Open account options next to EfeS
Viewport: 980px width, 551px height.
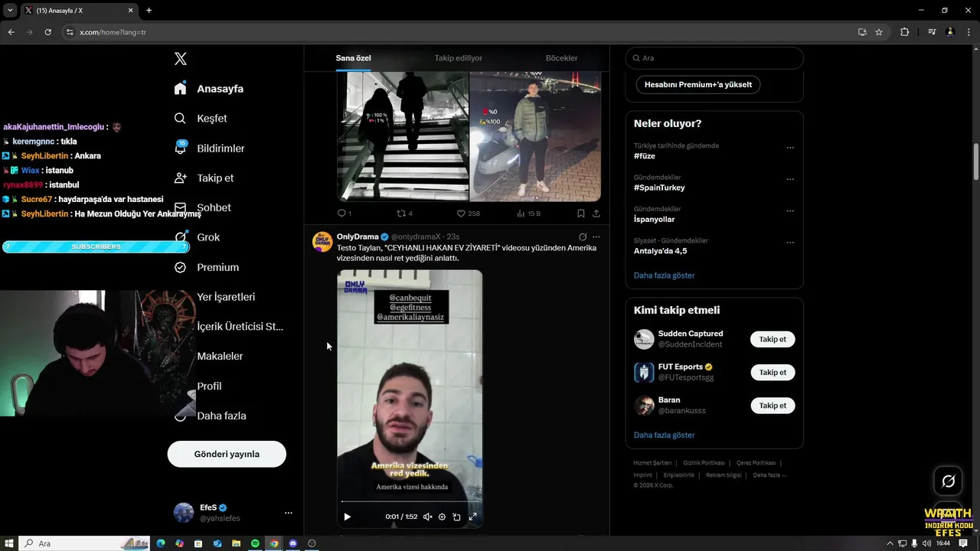[x=289, y=513]
